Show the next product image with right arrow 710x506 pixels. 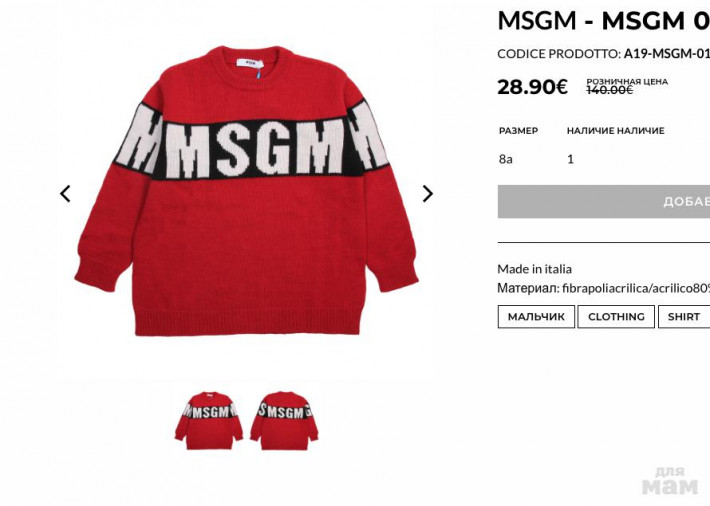(x=427, y=194)
